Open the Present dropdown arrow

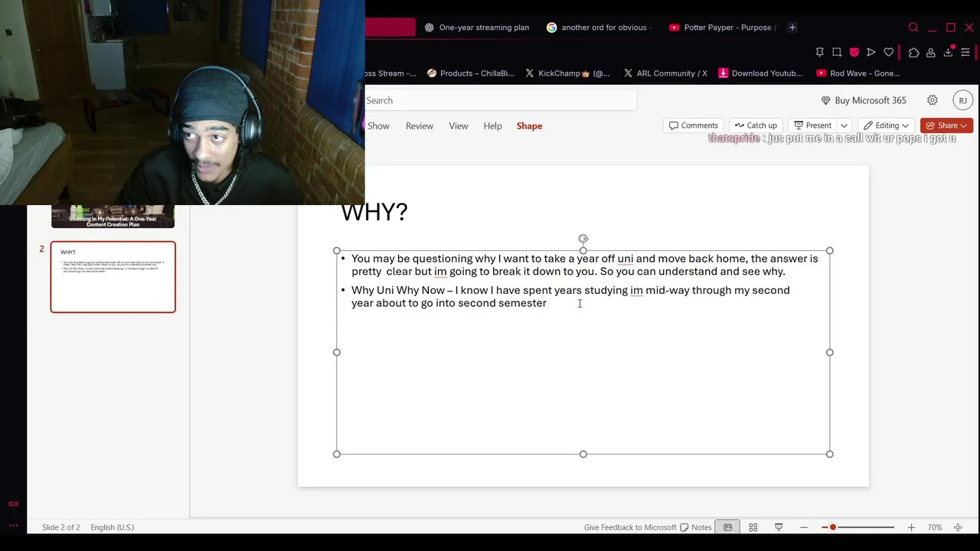tap(844, 126)
